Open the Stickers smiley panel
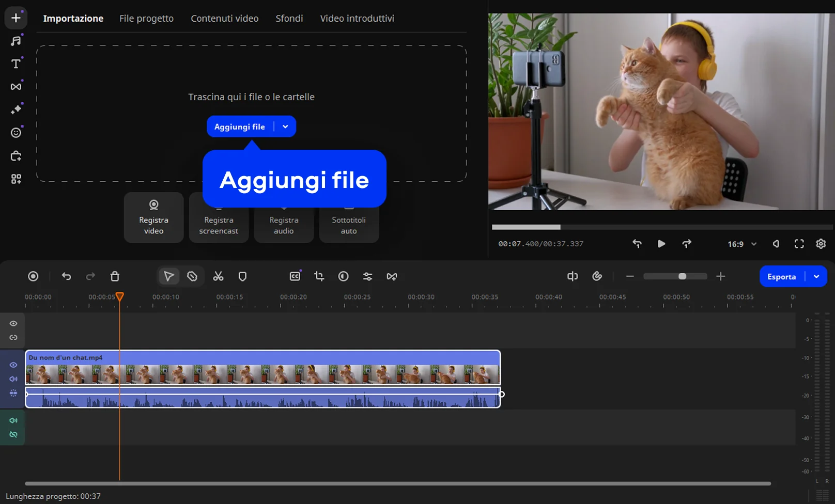 coord(16,133)
